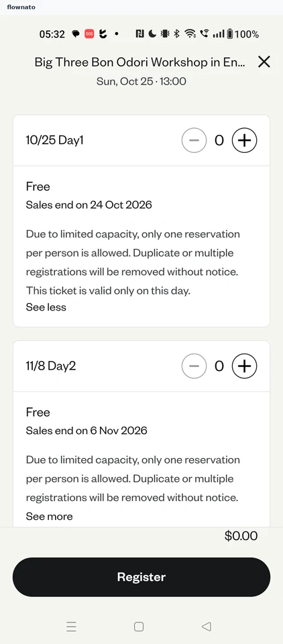The image size is (283, 644).
Task: Tap the do-not-disturb moon icon
Action: pos(152,34)
